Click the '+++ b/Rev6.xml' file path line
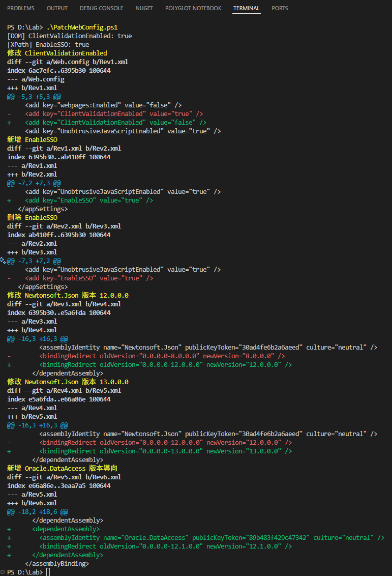The height and width of the screenshot is (576, 392). [x=32, y=503]
